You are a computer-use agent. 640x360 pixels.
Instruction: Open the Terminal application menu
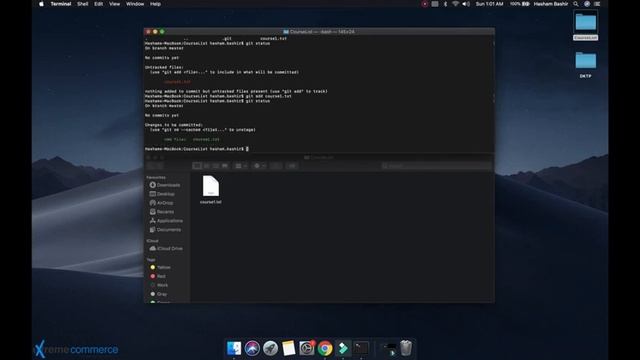pyautogui.click(x=61, y=4)
